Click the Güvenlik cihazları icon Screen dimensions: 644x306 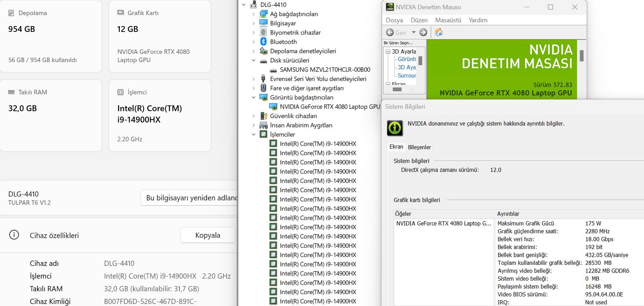[263, 116]
